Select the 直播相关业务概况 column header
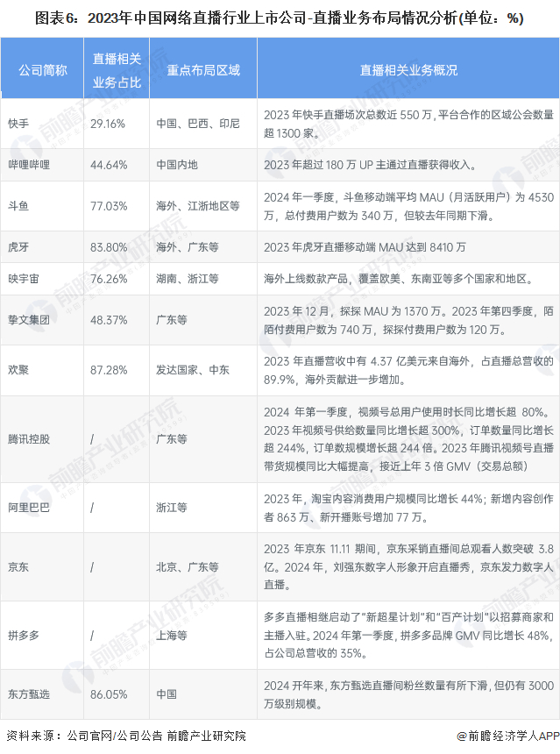The image size is (560, 754). [x=408, y=70]
